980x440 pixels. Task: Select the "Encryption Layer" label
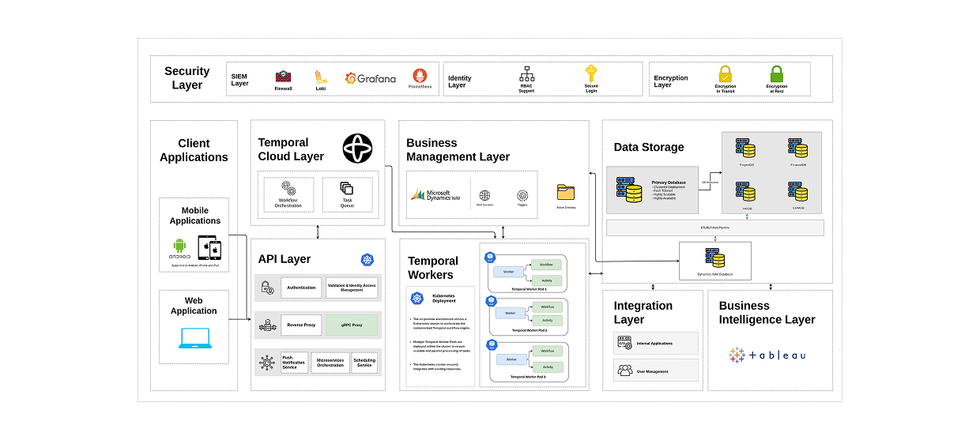(671, 81)
